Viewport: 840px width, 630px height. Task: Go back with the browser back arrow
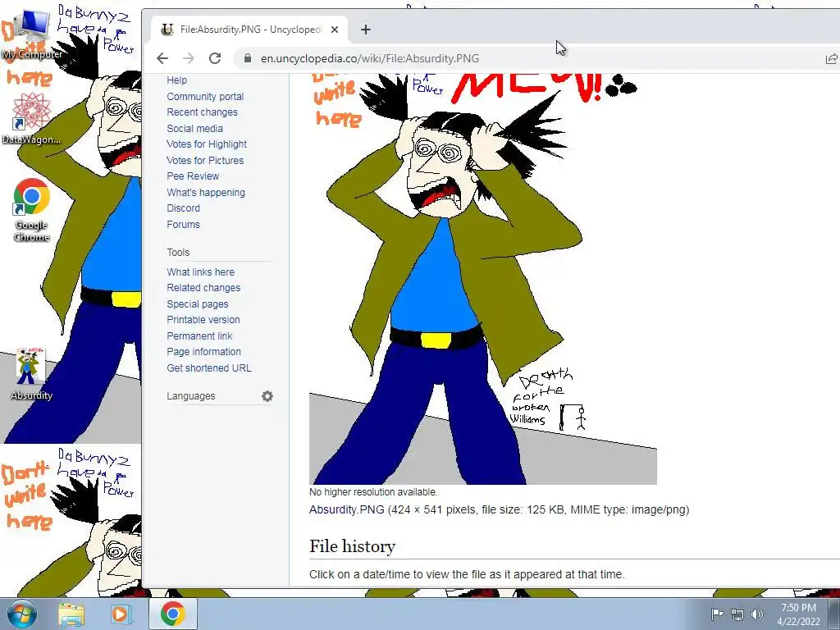point(162,58)
